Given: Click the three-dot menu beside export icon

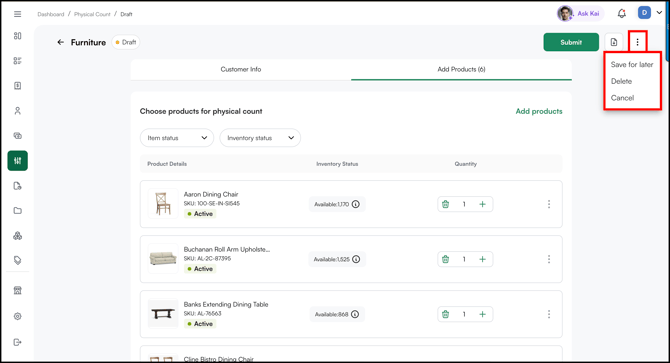Looking at the screenshot, I should pyautogui.click(x=638, y=42).
